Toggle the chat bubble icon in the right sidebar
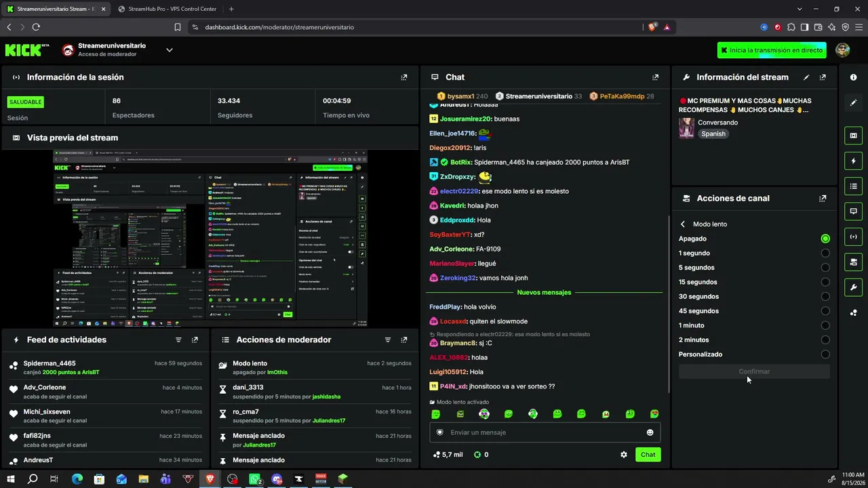This screenshot has width=868, height=488. pos(853,211)
